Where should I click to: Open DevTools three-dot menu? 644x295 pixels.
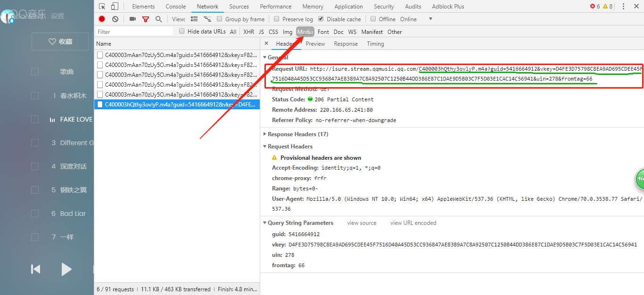point(623,6)
